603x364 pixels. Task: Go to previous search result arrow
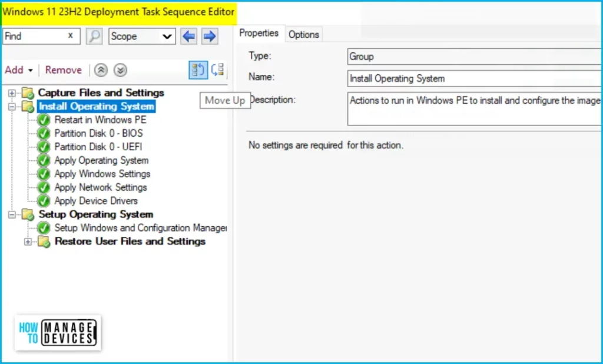[188, 37]
